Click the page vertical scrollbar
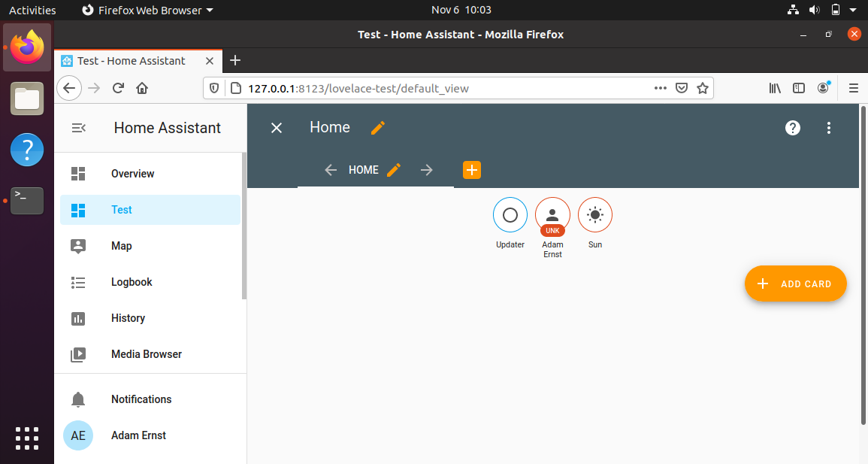 point(863,265)
